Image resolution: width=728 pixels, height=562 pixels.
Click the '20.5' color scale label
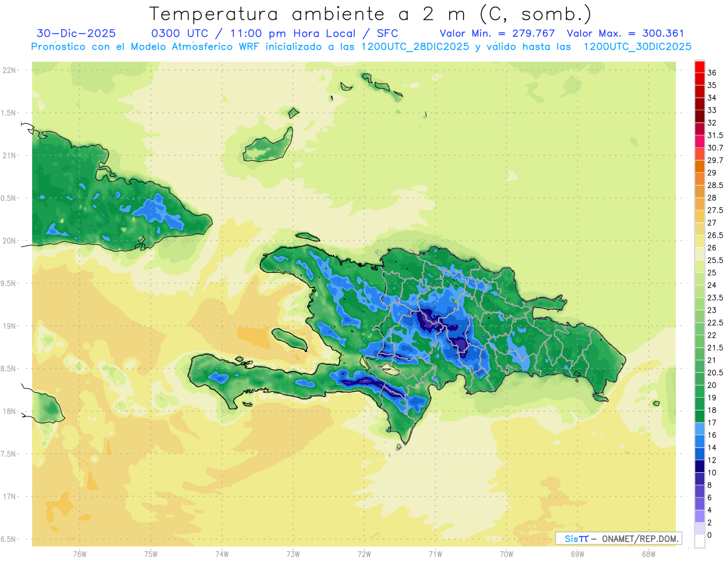coord(715,373)
